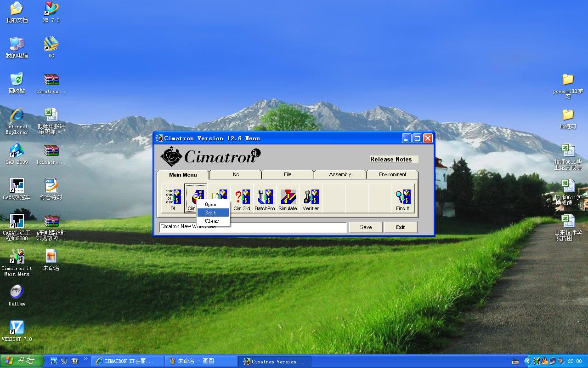
Task: Start the BatchPro tool
Action: 265,199
